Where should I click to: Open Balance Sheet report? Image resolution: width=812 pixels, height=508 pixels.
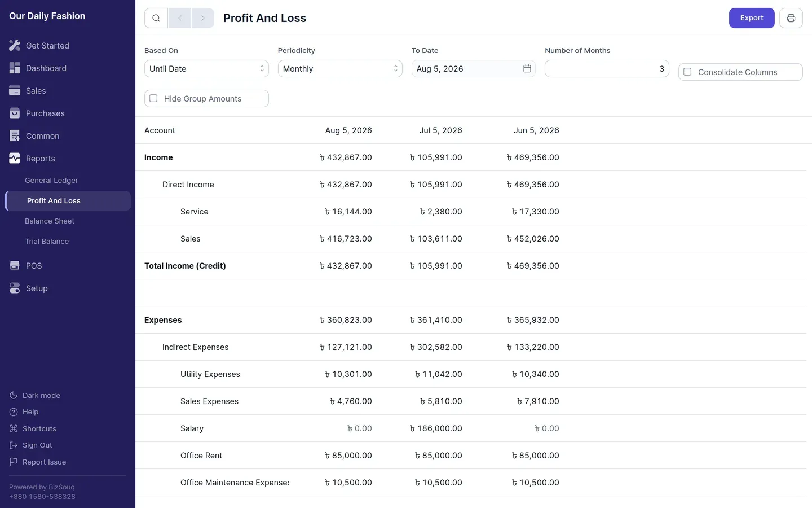pos(50,221)
